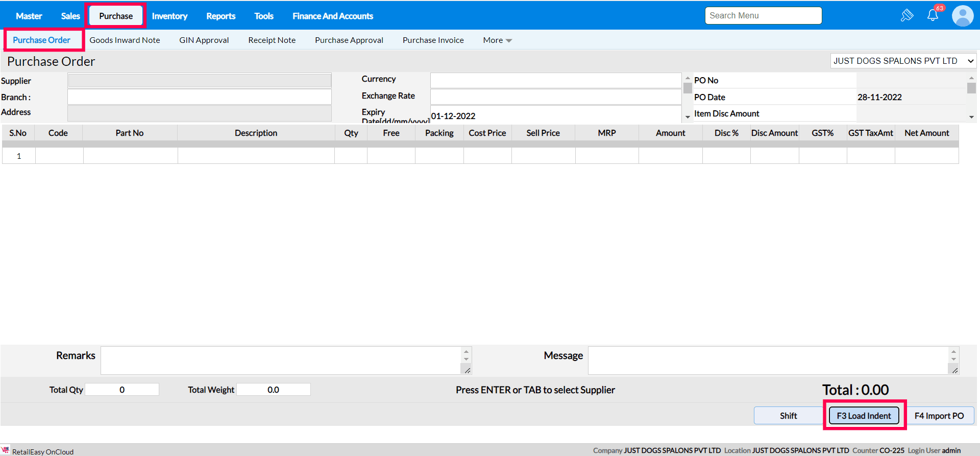Click the Branch input field

pyautogui.click(x=200, y=97)
